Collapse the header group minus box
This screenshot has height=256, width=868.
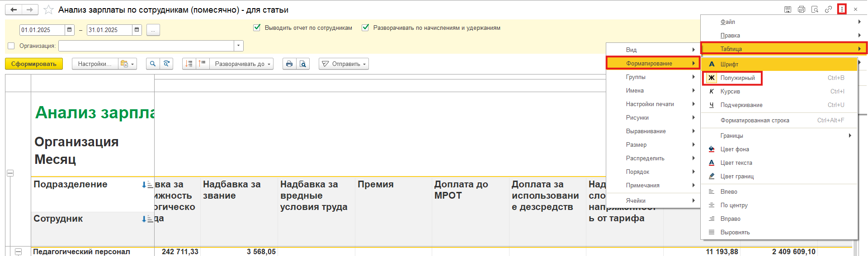(10, 173)
